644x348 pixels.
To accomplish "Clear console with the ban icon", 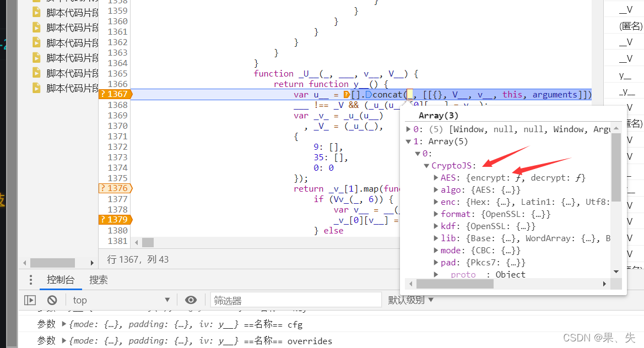I will [x=52, y=301].
